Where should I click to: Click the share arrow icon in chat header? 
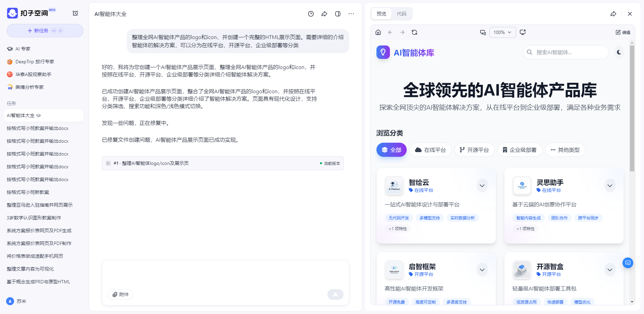coord(324,14)
